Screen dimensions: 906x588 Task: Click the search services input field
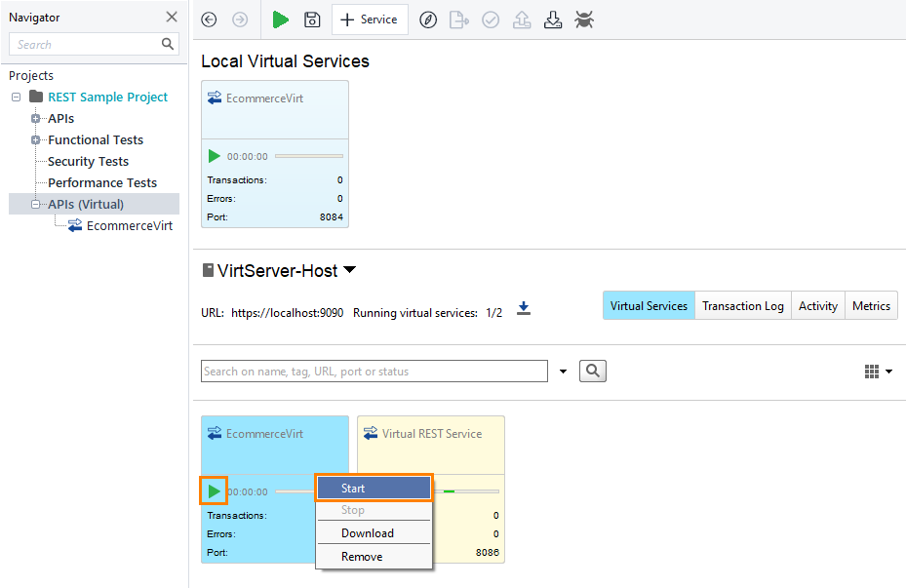coord(374,371)
